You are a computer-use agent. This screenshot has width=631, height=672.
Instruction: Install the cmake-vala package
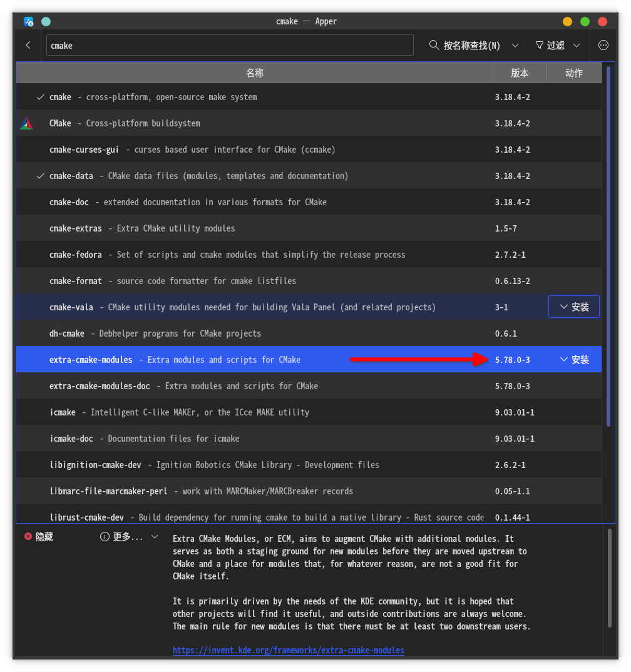coord(574,307)
